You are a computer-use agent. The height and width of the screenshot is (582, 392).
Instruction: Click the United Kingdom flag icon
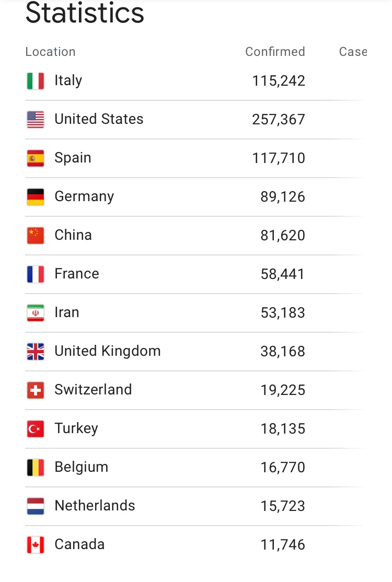tap(36, 352)
